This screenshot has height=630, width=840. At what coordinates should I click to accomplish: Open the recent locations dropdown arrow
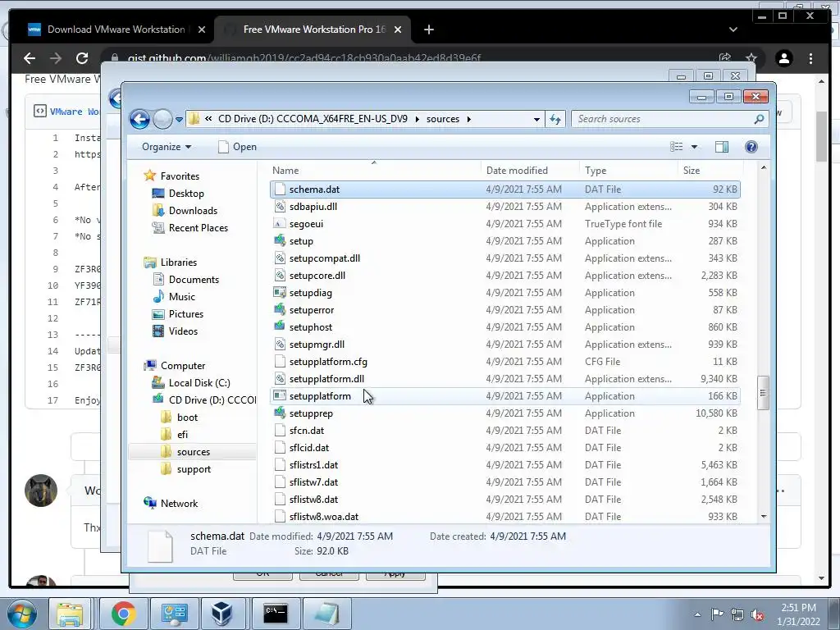point(180,119)
